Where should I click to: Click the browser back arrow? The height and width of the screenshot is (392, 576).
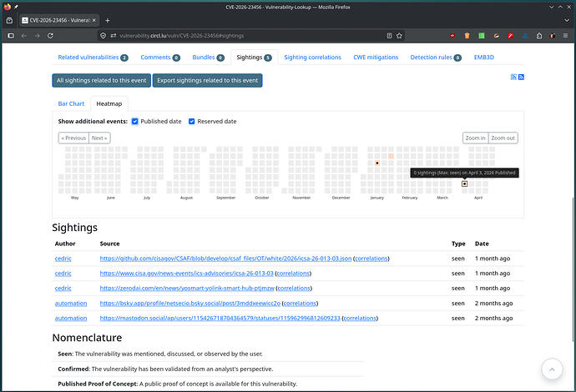(23, 36)
